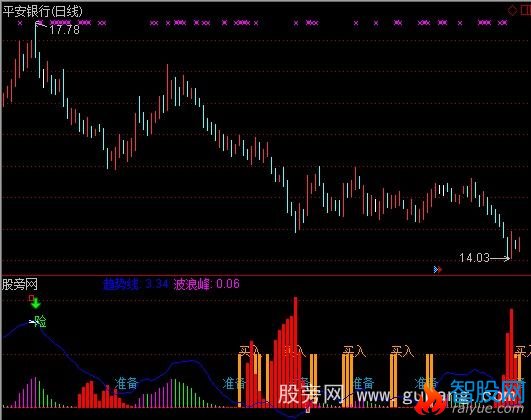Viewport: 531px width, 420px height.
Task: Click the horizontal divider between chart panels
Action: click(x=266, y=275)
